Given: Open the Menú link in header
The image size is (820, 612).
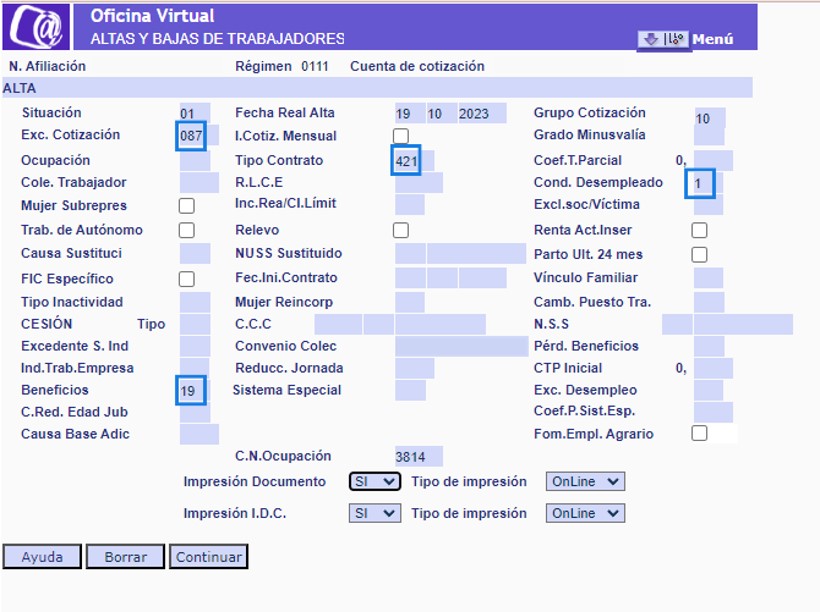Looking at the screenshot, I should [x=713, y=39].
